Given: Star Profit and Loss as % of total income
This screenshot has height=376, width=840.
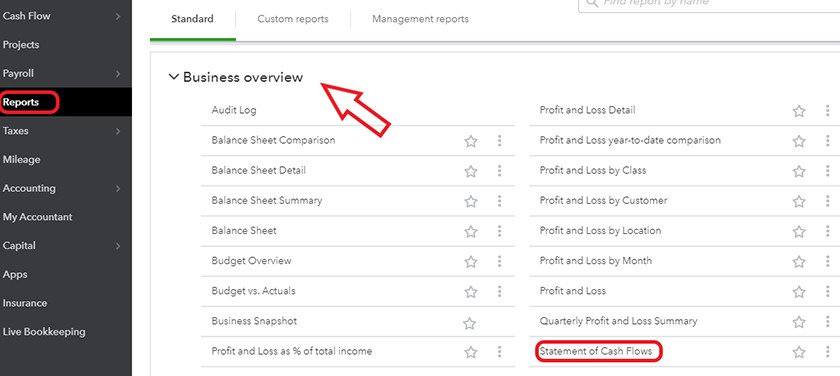Looking at the screenshot, I should (x=470, y=352).
